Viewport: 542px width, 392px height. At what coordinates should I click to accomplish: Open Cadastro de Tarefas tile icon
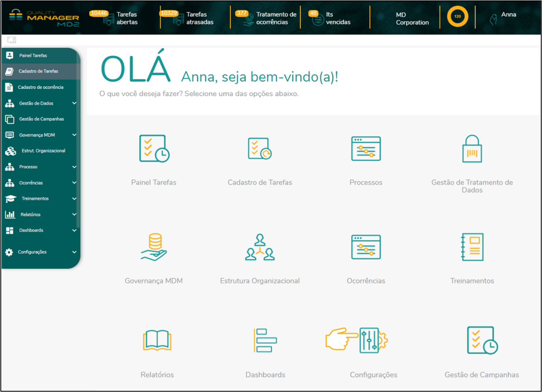click(x=260, y=149)
